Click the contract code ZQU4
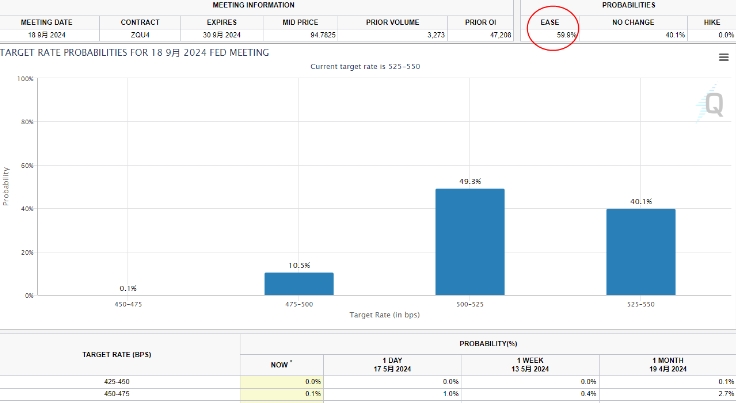The width and height of the screenshot is (743, 403). (140, 35)
